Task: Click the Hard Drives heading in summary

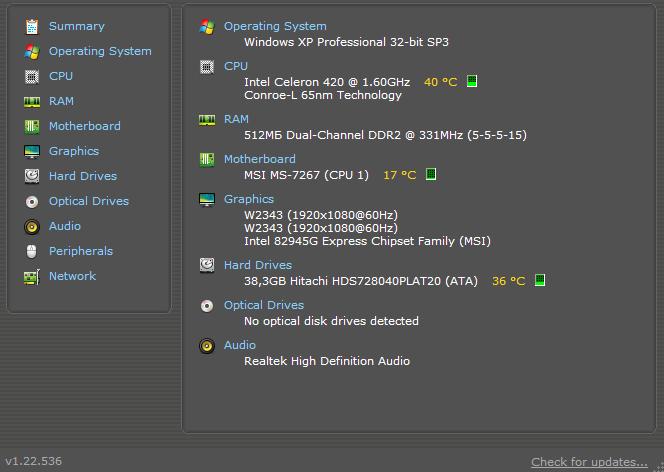Action: coord(258,265)
